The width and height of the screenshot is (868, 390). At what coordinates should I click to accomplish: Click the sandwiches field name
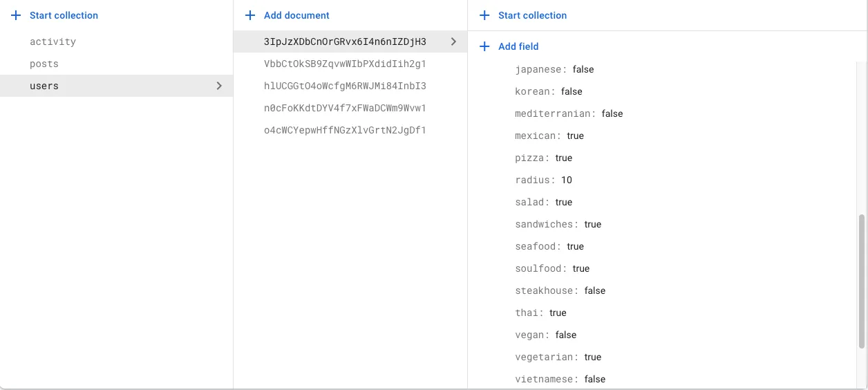point(546,224)
